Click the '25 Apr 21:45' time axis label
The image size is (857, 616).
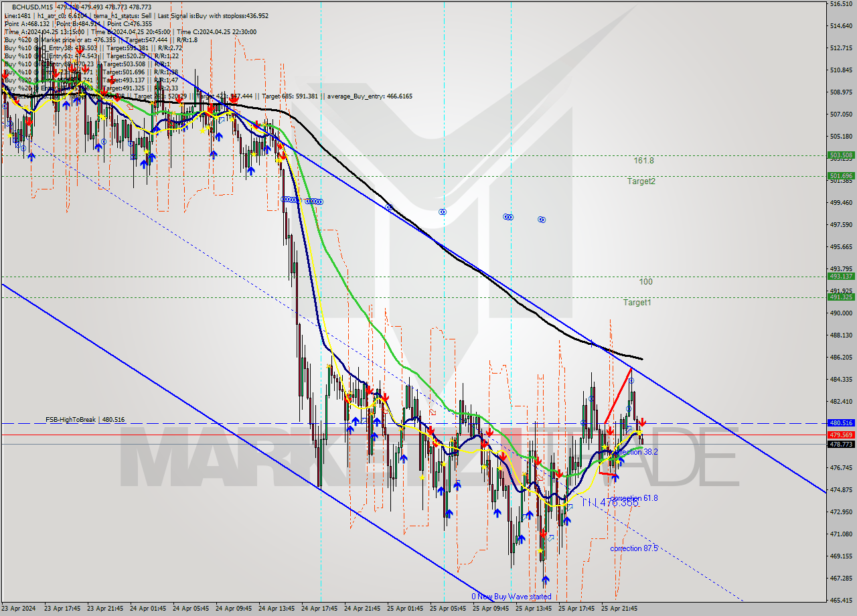coord(619,609)
